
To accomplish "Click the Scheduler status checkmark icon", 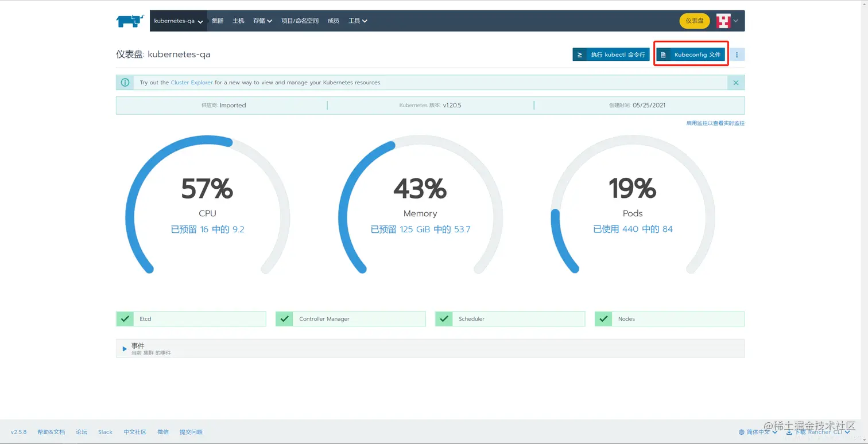I will pos(444,319).
